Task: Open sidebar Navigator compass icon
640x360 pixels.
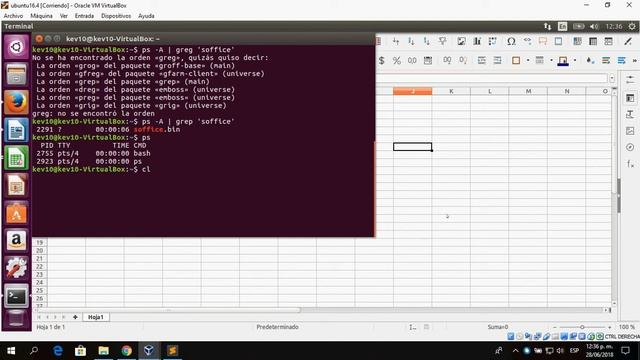Action: click(630, 147)
